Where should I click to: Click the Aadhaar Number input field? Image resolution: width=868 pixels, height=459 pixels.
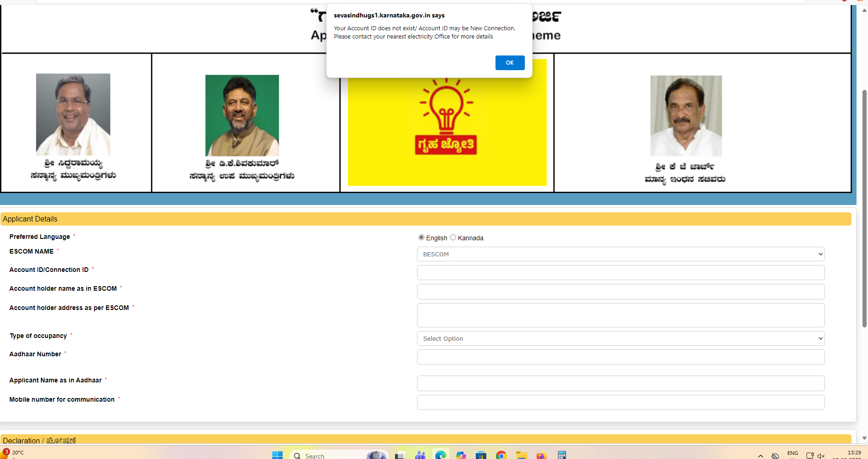point(620,357)
